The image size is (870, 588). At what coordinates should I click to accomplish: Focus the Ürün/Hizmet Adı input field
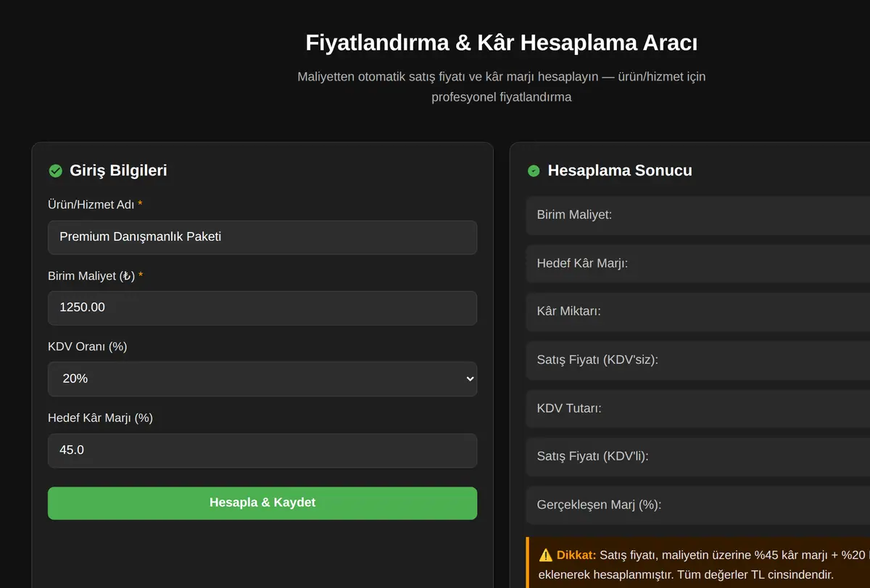pyautogui.click(x=262, y=237)
